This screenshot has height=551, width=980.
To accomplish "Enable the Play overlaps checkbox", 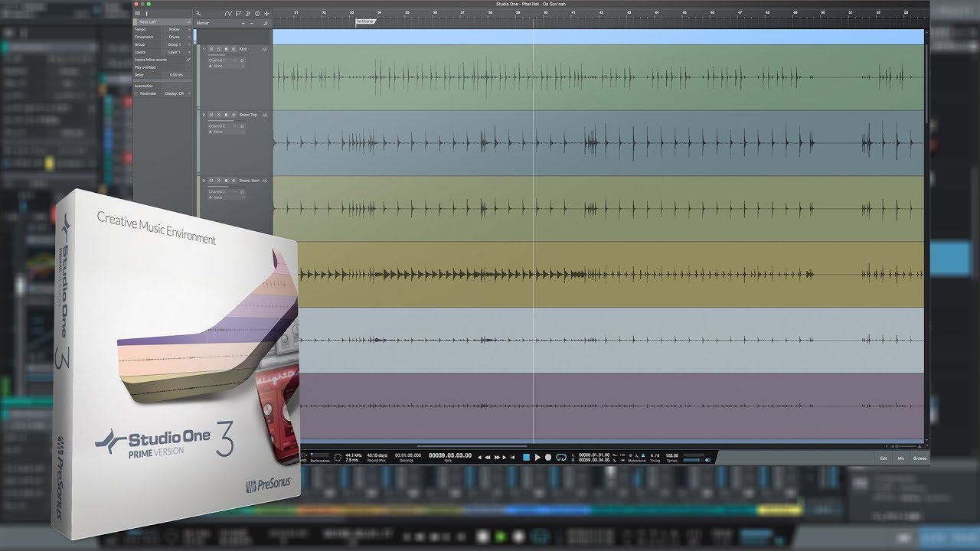I will 188,67.
